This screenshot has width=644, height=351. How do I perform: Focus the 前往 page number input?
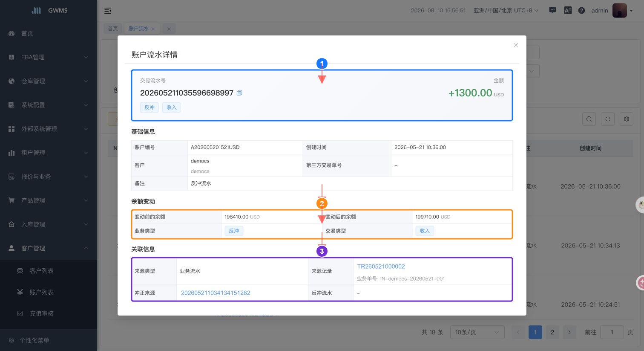[612, 332]
